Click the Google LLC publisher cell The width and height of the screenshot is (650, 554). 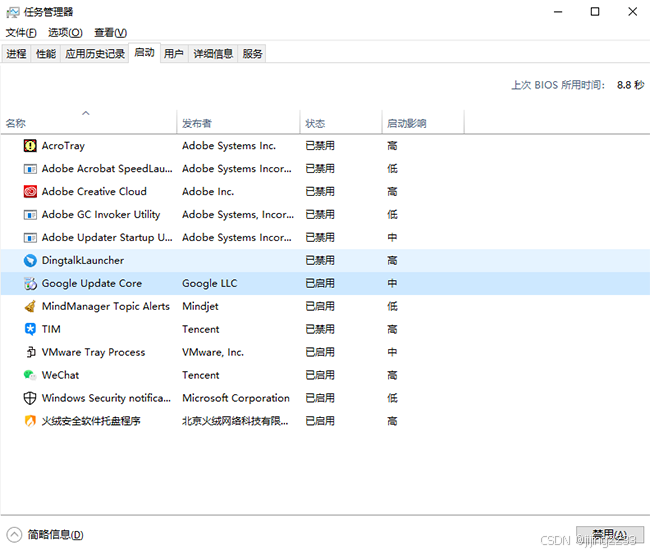pos(210,284)
